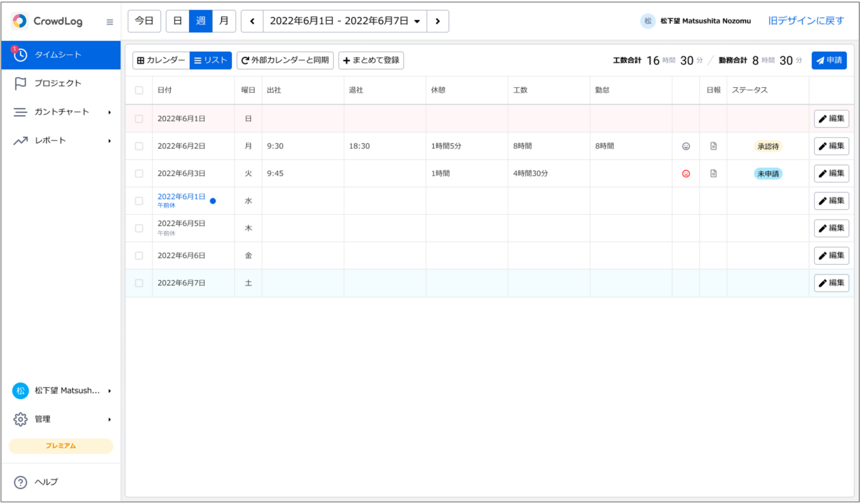Switch to the 月 view tab
860x504 pixels.
pos(223,21)
